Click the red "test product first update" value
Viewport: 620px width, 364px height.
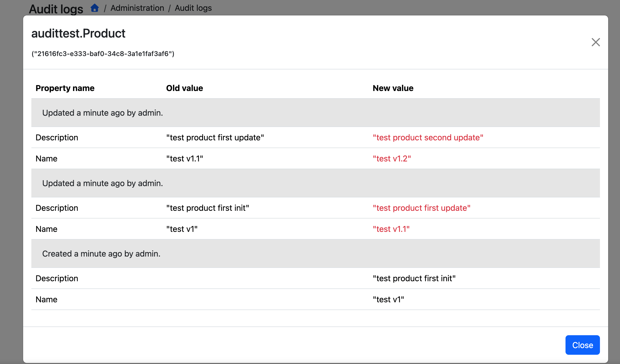click(x=421, y=208)
